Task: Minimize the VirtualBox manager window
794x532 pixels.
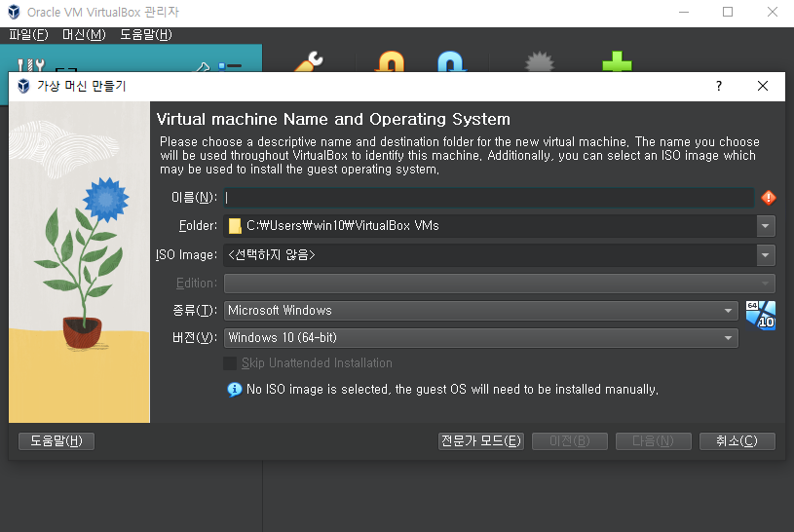Action: [684, 12]
